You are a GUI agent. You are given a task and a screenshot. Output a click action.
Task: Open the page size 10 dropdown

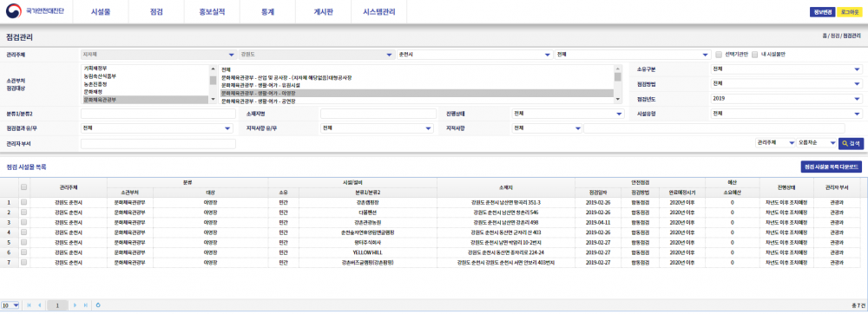point(10,304)
